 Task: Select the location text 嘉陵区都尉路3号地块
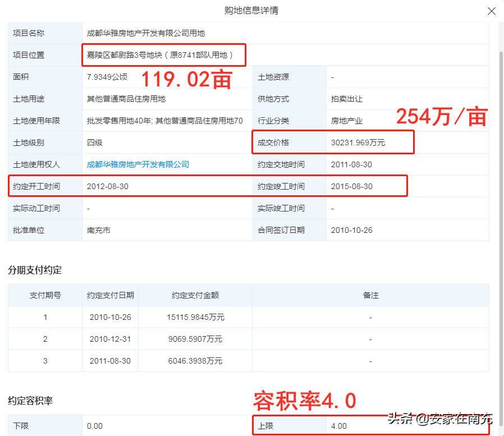pyautogui.click(x=125, y=55)
